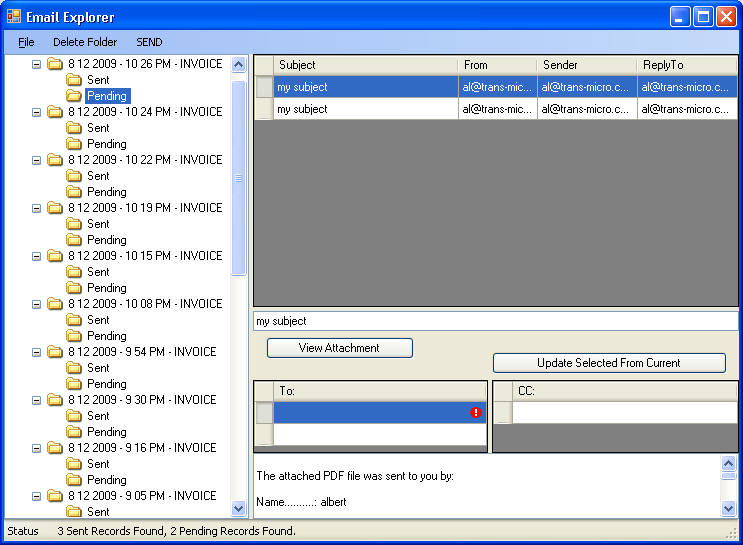The width and height of the screenshot is (743, 545).
Task: Click folder icon of 10 26 PM INVOICE
Action: point(55,64)
